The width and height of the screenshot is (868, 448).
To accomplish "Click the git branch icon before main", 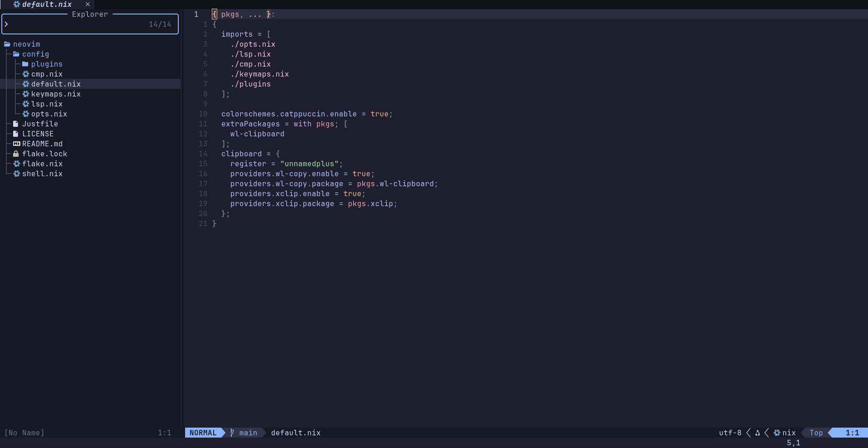I will [x=232, y=433].
